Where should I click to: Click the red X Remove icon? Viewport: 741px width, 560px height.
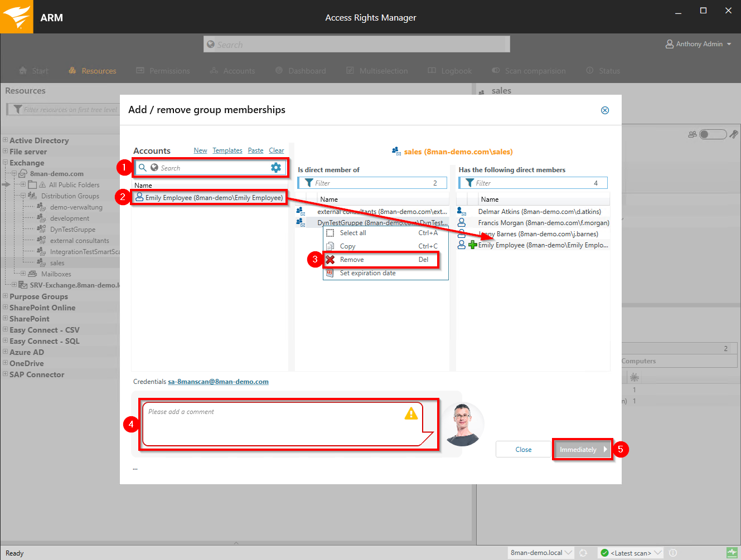click(x=330, y=260)
